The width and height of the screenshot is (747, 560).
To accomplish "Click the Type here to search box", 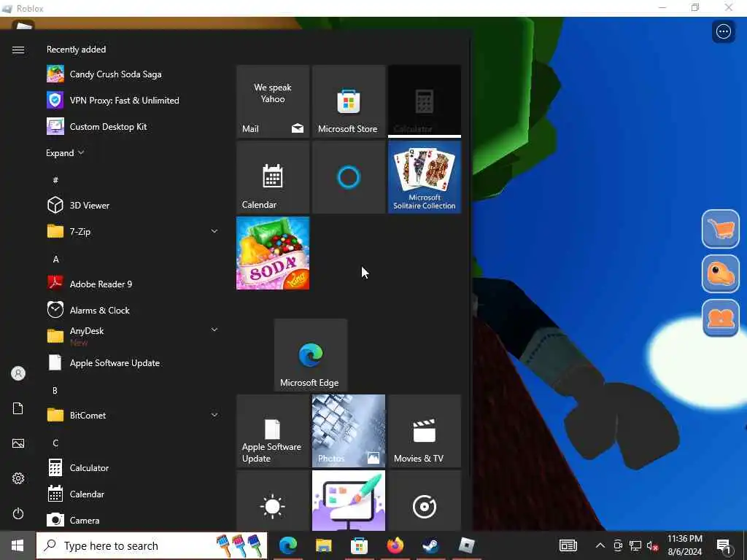I will coord(152,545).
